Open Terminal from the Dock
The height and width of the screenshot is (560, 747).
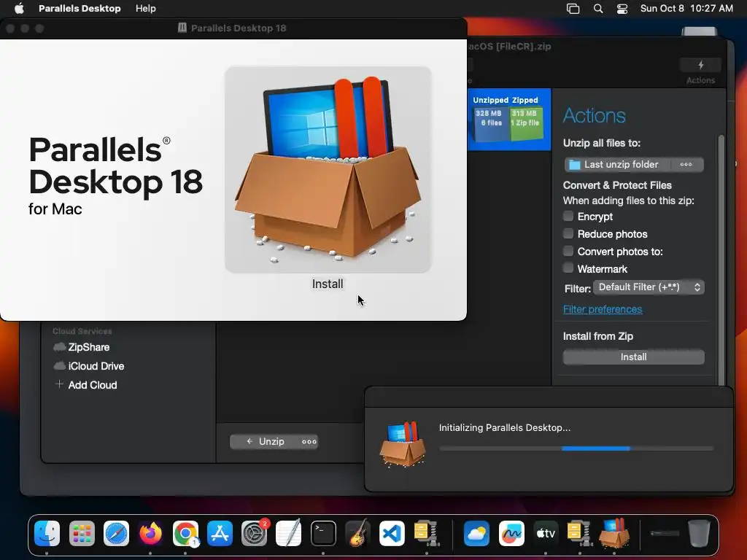click(323, 533)
